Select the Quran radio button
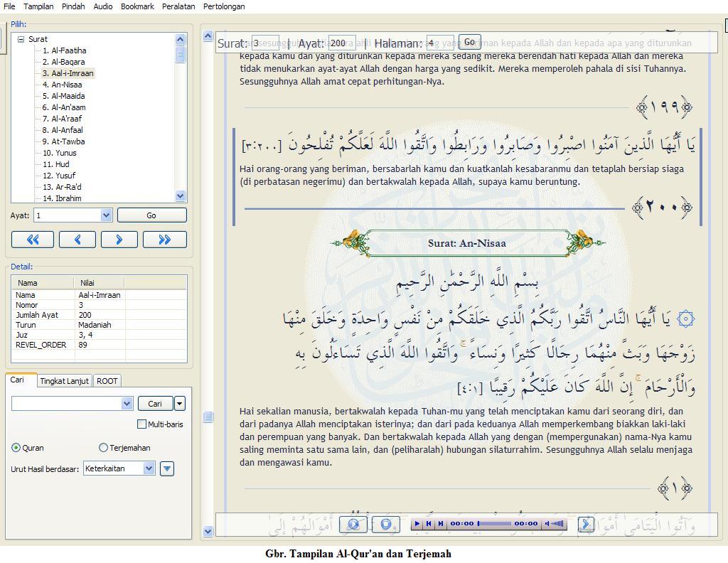Screen dimensions: 728x563 16,448
